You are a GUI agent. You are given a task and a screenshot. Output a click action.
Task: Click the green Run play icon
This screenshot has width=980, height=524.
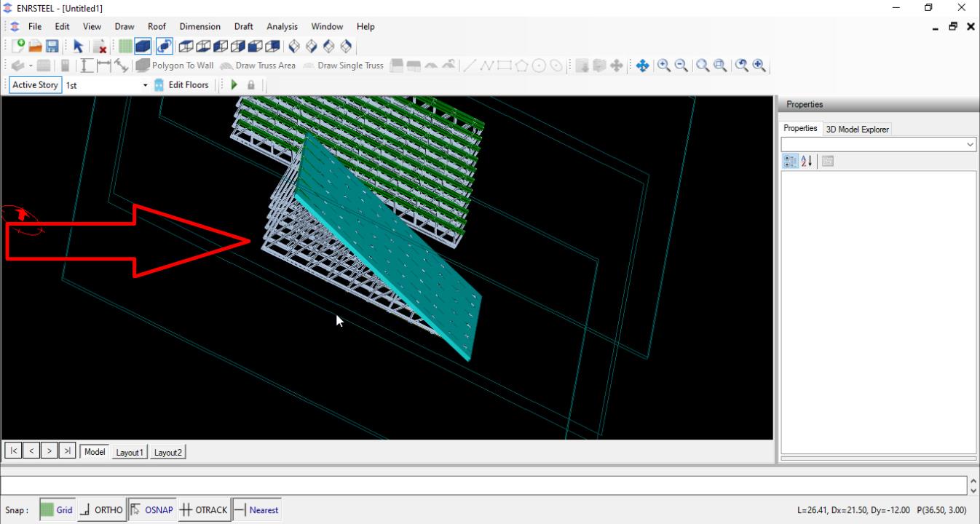click(234, 85)
